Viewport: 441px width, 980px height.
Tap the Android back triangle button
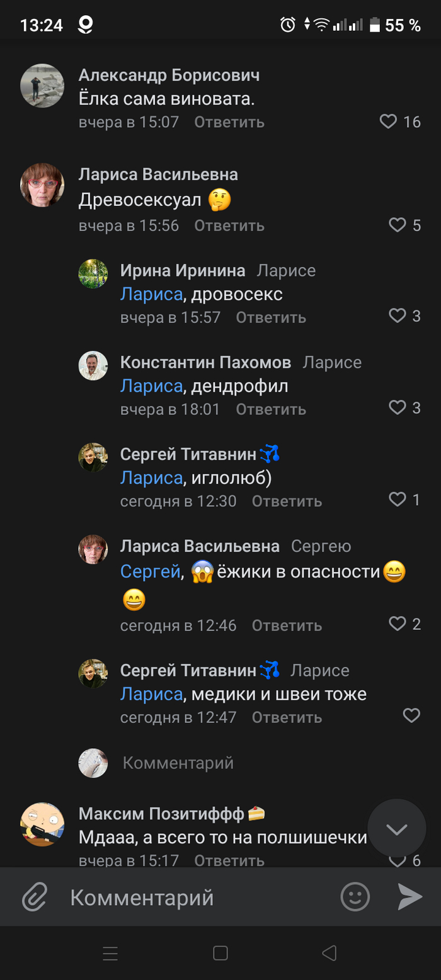[x=329, y=953]
